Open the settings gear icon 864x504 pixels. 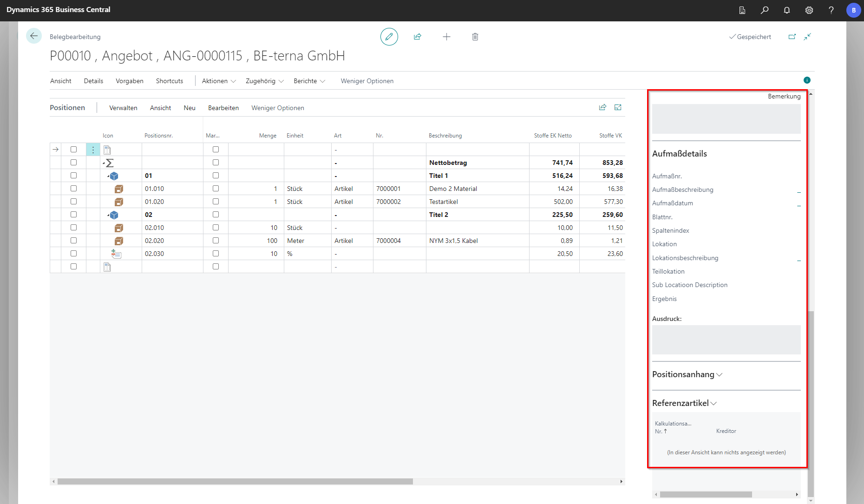pos(809,10)
